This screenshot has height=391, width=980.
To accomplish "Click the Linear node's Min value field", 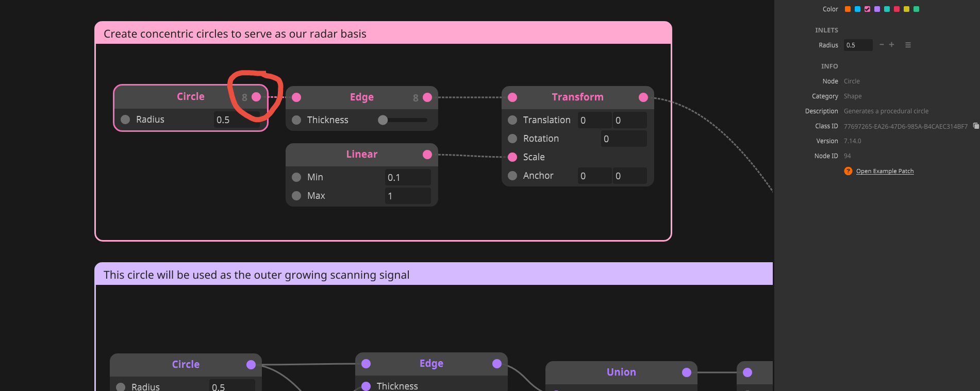I will tap(407, 177).
